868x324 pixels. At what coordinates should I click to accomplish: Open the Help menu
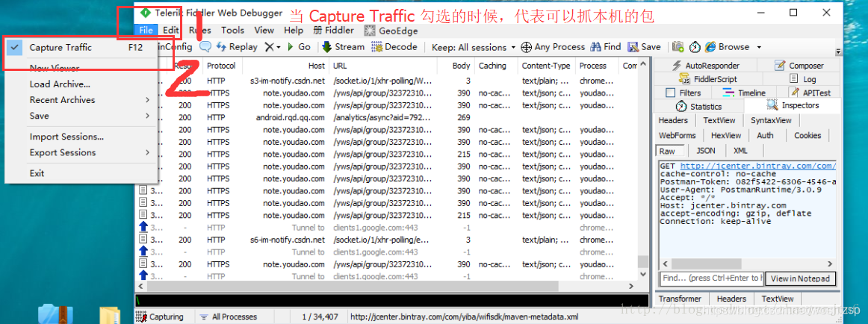click(294, 31)
